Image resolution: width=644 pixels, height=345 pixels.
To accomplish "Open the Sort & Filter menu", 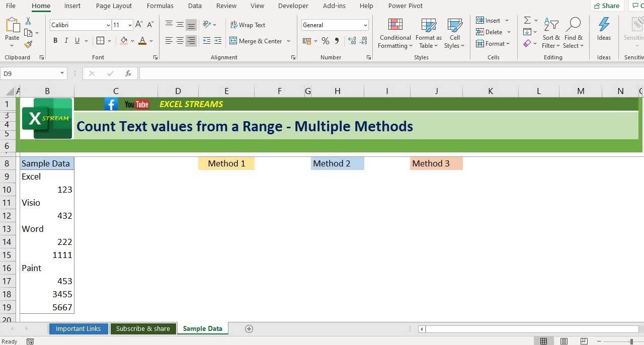I will (x=551, y=33).
